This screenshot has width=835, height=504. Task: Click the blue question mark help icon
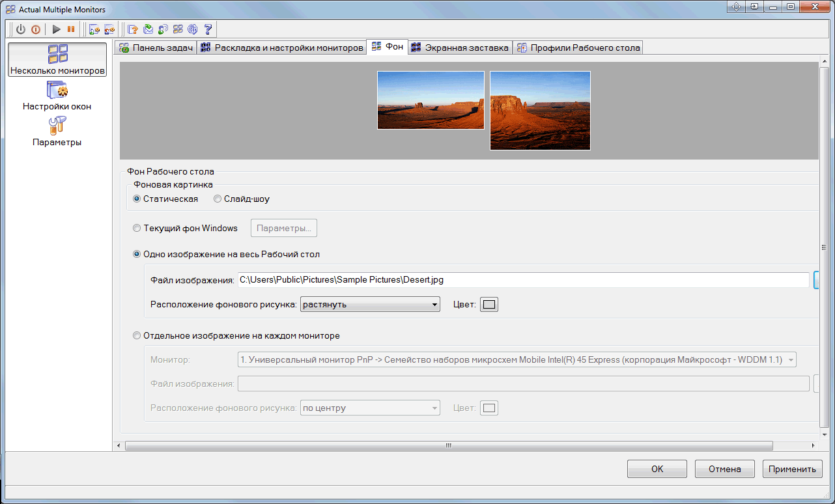point(208,29)
